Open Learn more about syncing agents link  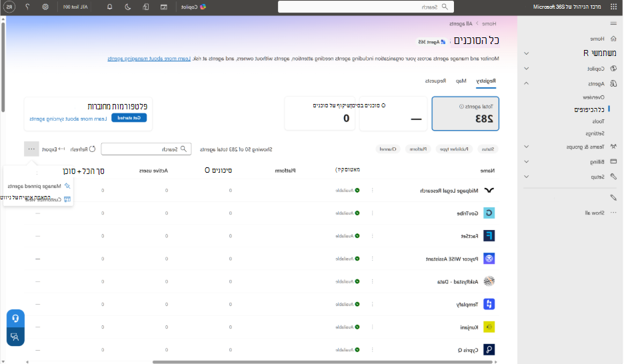click(x=68, y=119)
